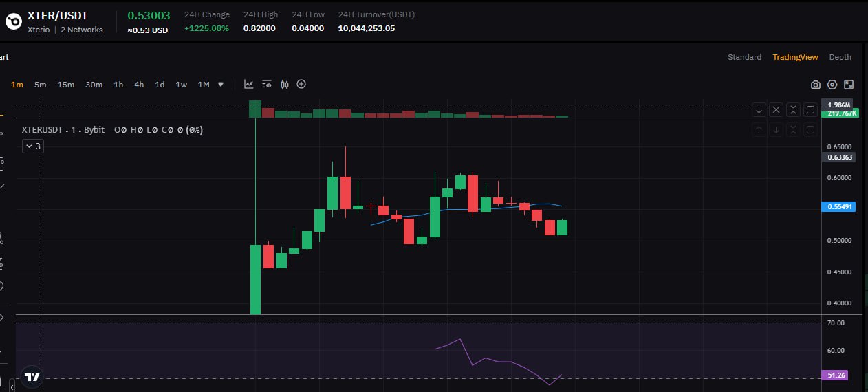Click the plus-circle compare symbol icon
868x392 pixels.
pyautogui.click(x=301, y=85)
